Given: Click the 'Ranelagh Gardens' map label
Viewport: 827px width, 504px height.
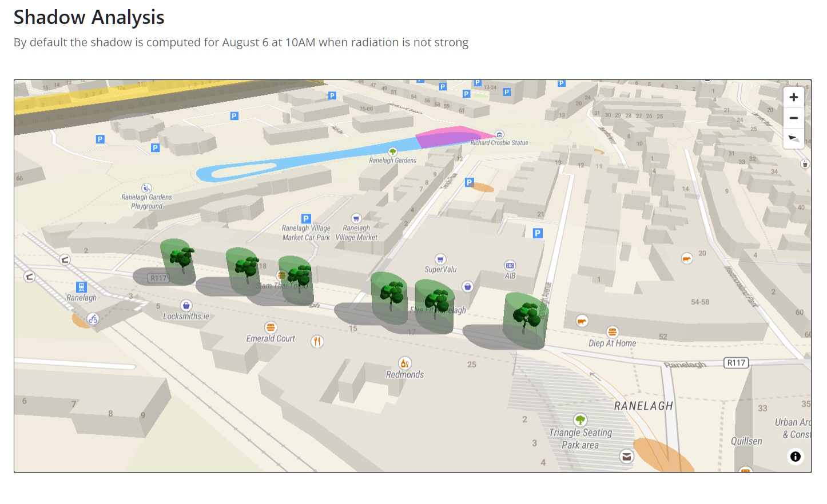Looking at the screenshot, I should pos(393,161).
